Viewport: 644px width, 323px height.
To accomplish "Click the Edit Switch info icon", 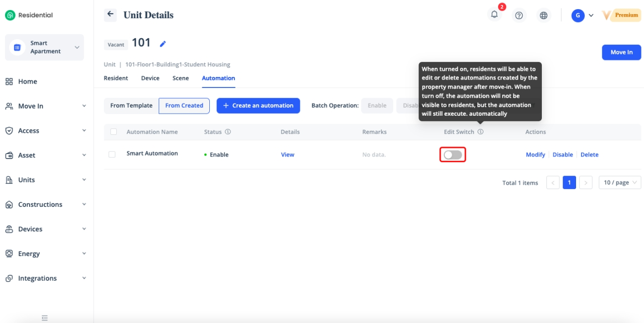I will click(x=480, y=132).
